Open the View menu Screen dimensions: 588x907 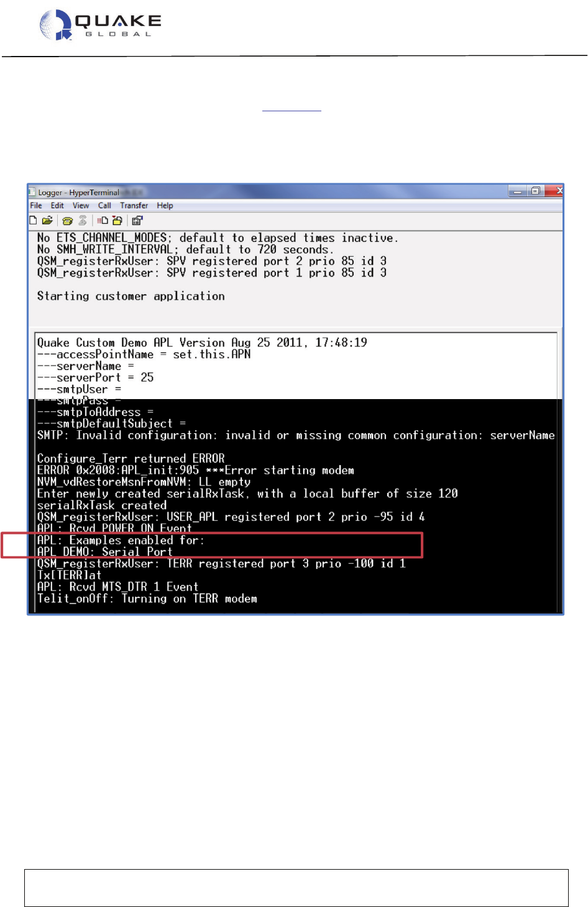coord(81,206)
